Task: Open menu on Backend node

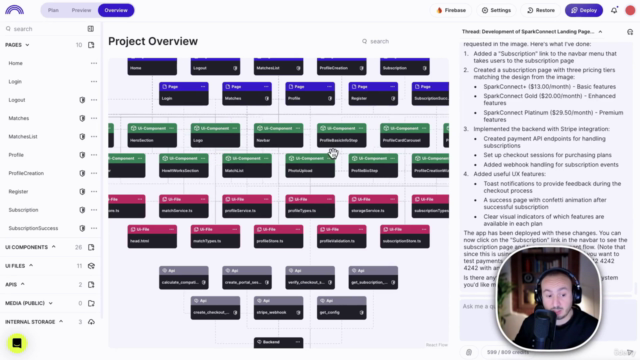Action: (x=298, y=342)
